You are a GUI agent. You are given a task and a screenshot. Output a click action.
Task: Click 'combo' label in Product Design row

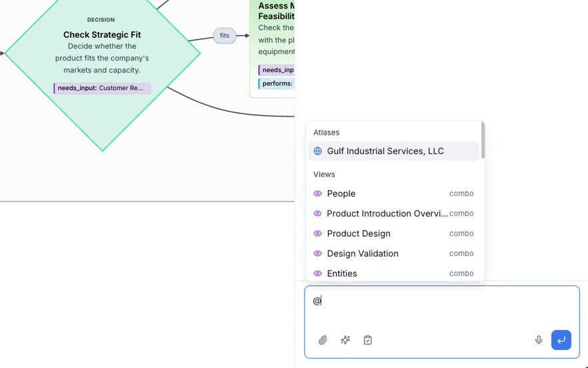pos(461,233)
